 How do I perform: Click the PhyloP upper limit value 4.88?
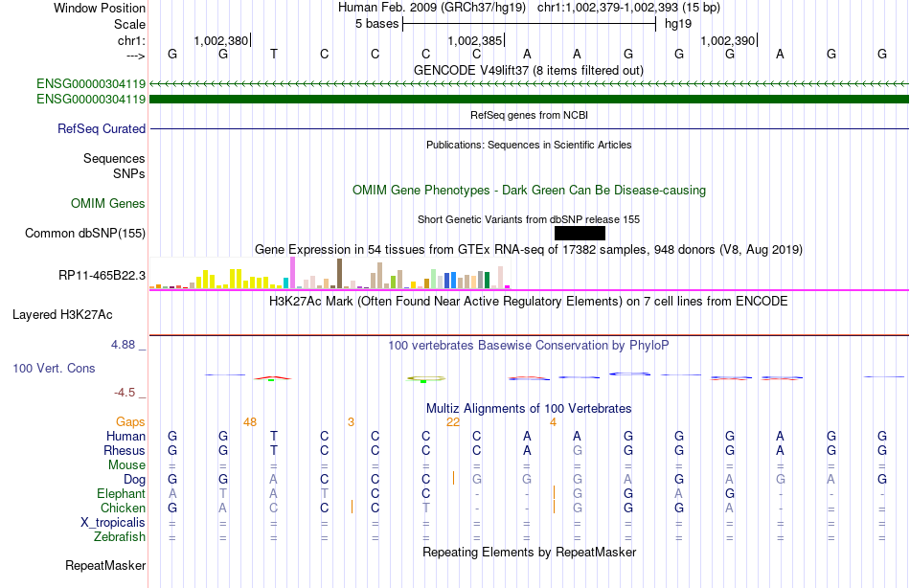(x=123, y=345)
